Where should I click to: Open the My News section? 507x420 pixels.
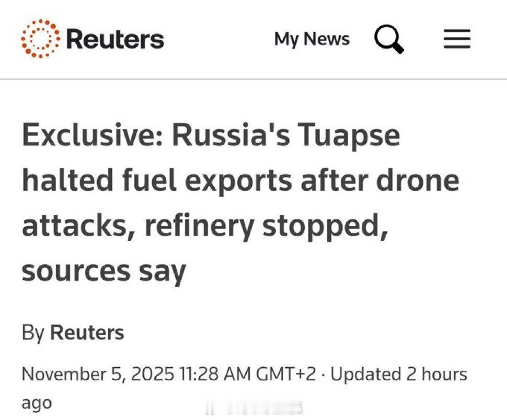click(x=312, y=39)
